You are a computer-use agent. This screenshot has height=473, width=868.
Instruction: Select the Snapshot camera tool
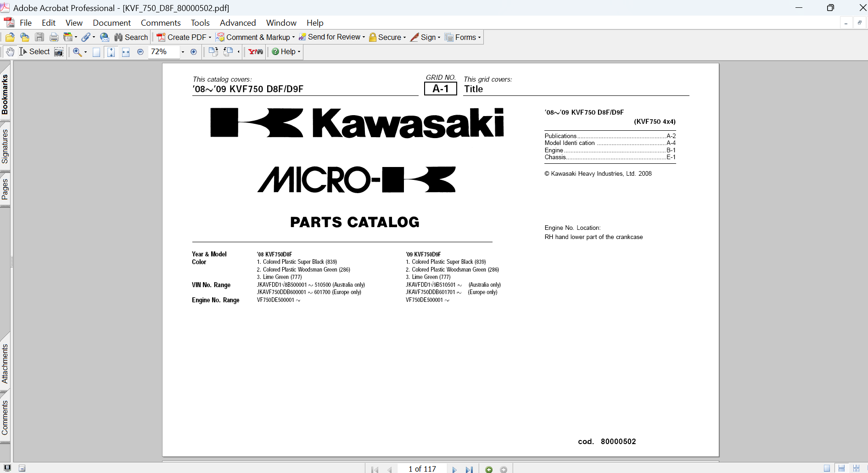click(59, 52)
